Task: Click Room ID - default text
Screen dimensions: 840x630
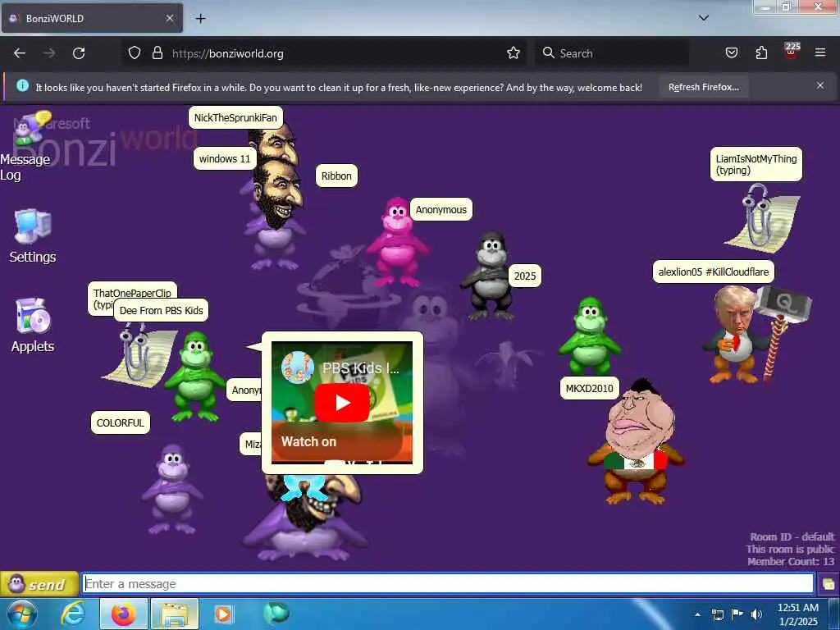Action: (792, 536)
